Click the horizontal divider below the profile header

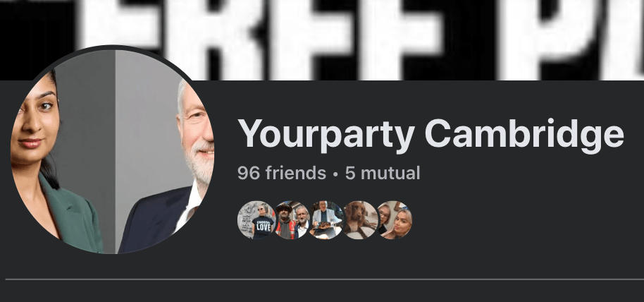(324, 279)
